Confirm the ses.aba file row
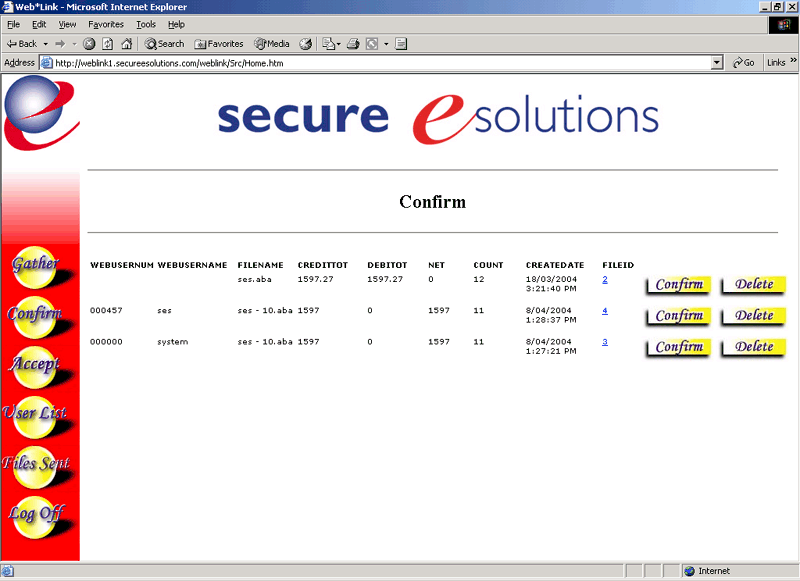The height and width of the screenshot is (581, 800). point(678,285)
